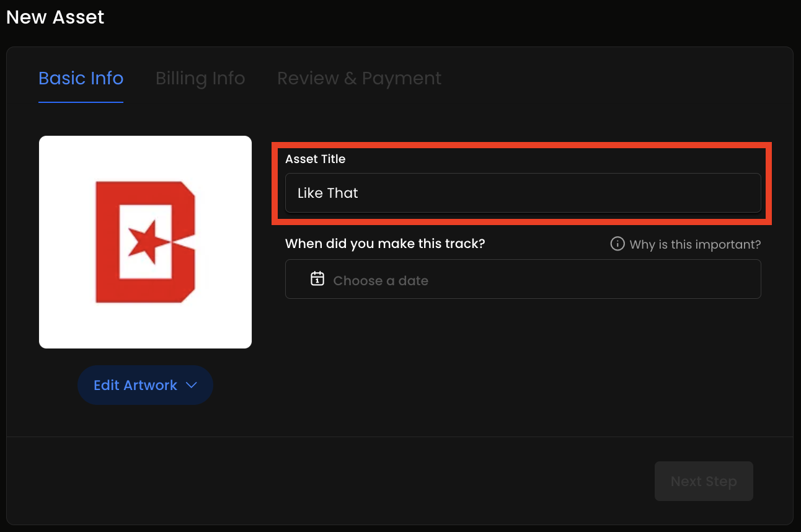Click the New Asset page heading
801x532 pixels.
55,17
